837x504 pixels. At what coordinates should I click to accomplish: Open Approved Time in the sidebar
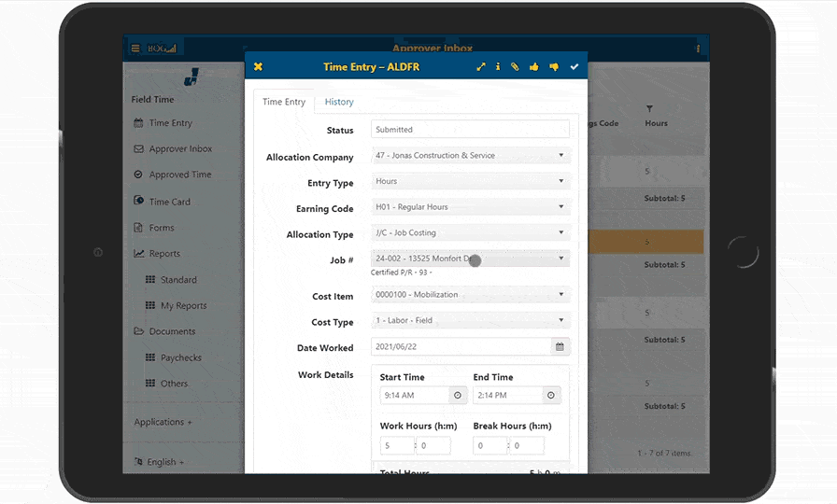point(173,175)
